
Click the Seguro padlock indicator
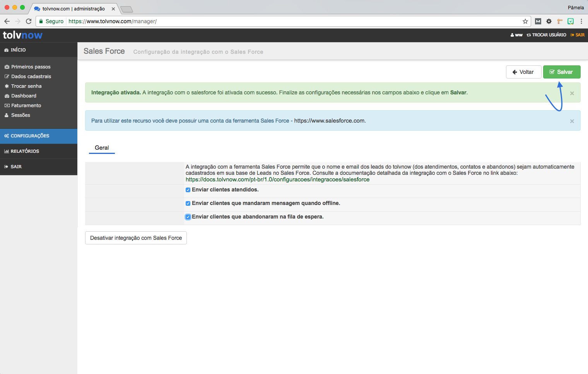(x=51, y=21)
